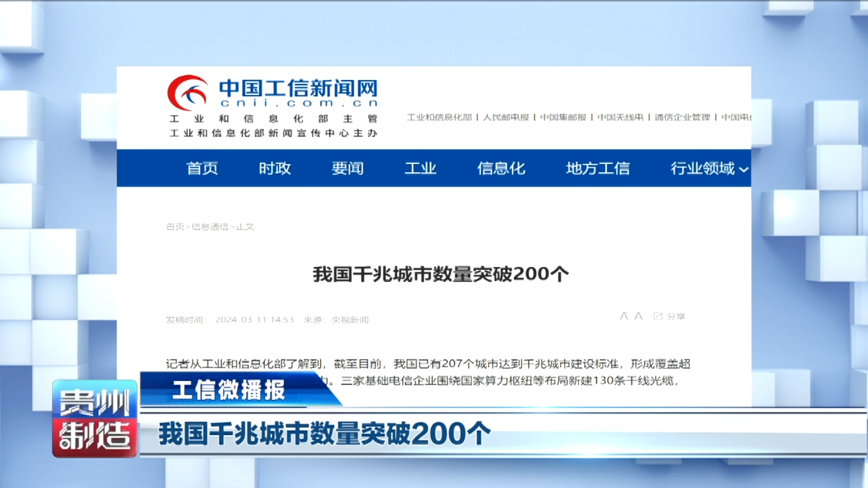Image resolution: width=868 pixels, height=488 pixels.
Task: Click the 贵州制造 channel logo
Action: 94,418
